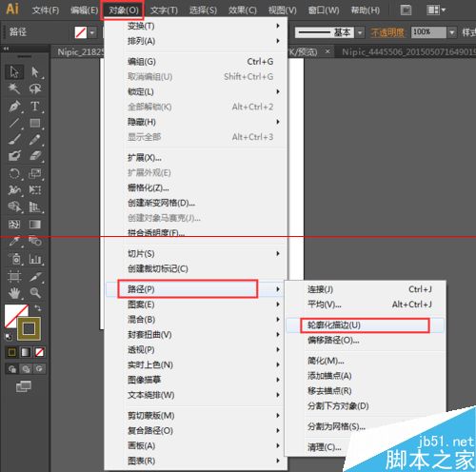
Task: Select the Shape Builder tool
Action: coord(14,207)
